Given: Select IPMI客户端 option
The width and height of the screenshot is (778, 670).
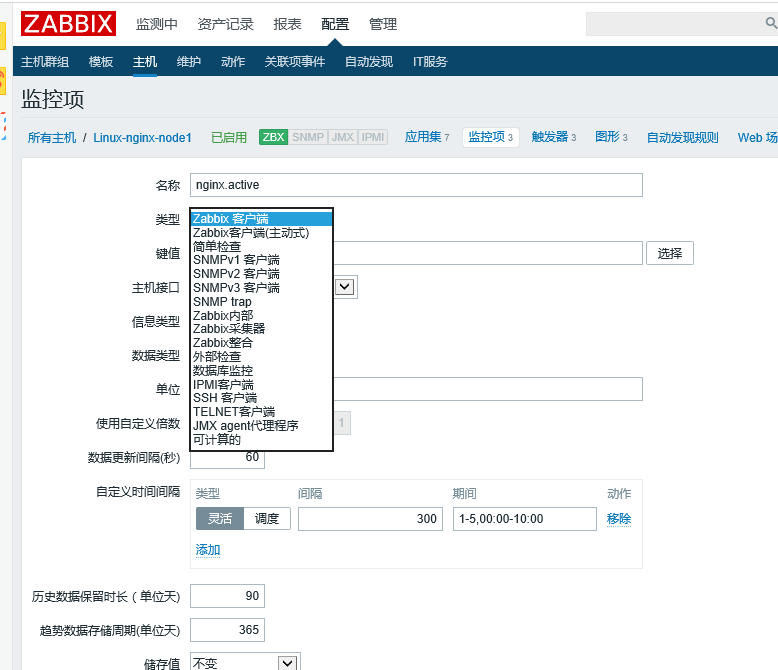Looking at the screenshot, I should coord(261,385).
